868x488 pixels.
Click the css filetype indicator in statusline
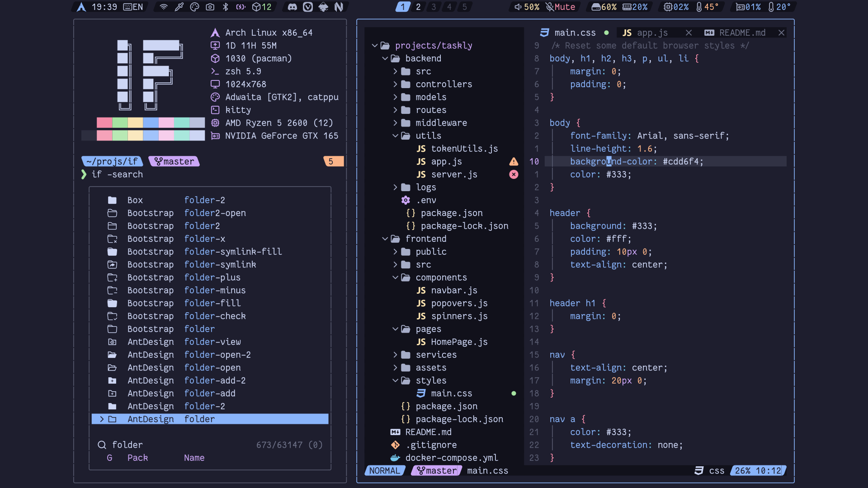[709, 471]
